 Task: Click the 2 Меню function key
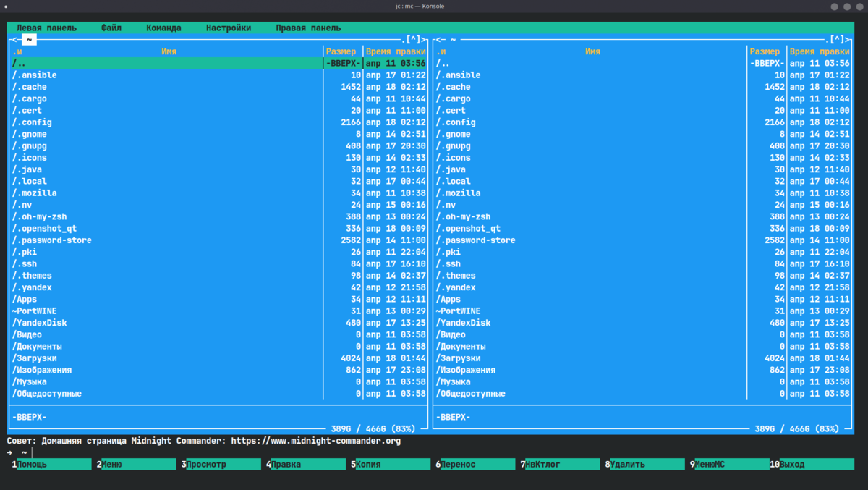136,464
